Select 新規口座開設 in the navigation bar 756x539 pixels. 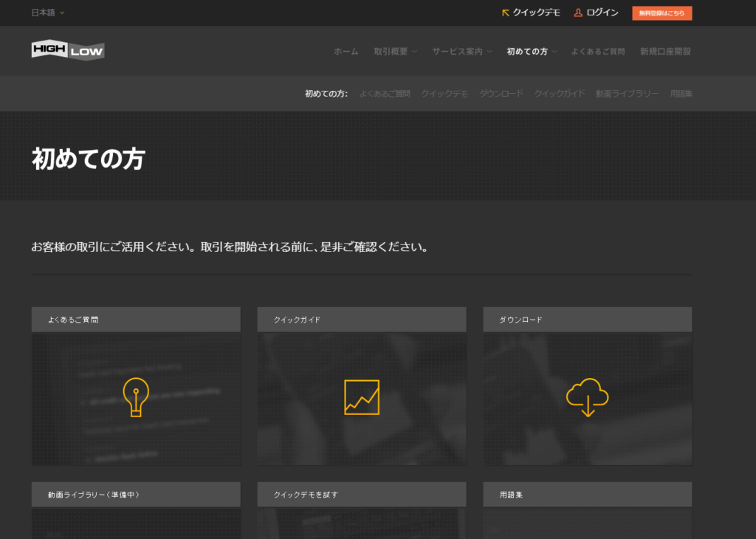tap(666, 52)
